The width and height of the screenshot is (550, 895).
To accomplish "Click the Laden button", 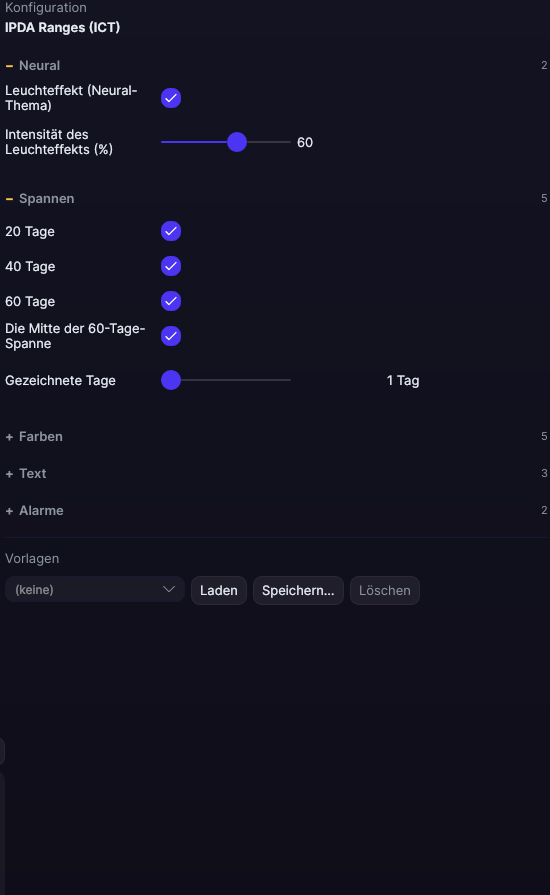I will pos(219,590).
